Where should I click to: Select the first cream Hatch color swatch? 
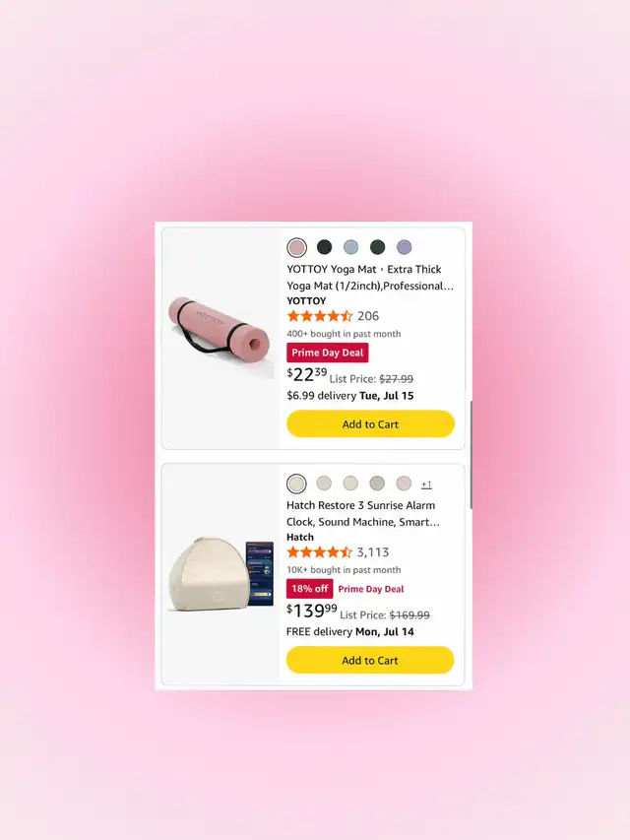(296, 484)
